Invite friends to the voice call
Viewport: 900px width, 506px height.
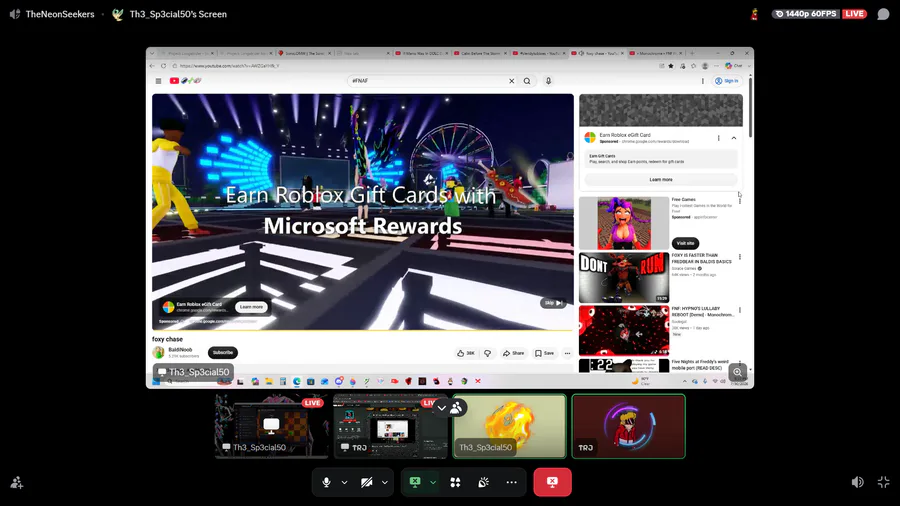pyautogui.click(x=17, y=483)
